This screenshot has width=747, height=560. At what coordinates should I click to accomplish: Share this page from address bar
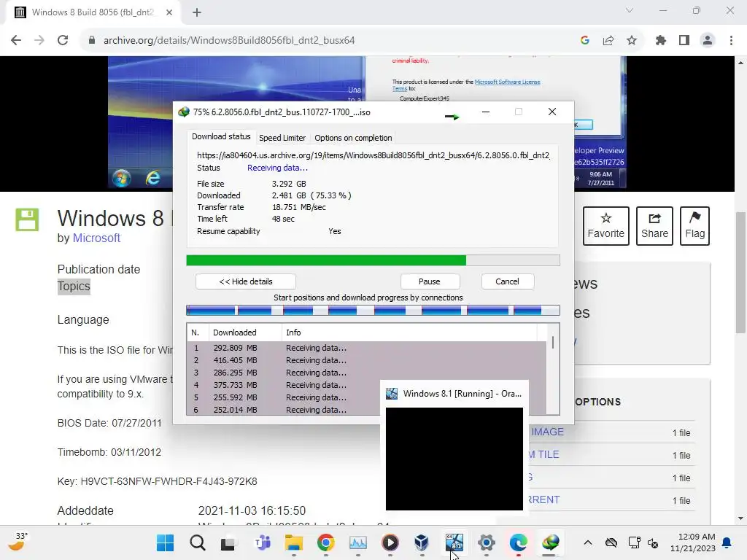[x=608, y=41]
